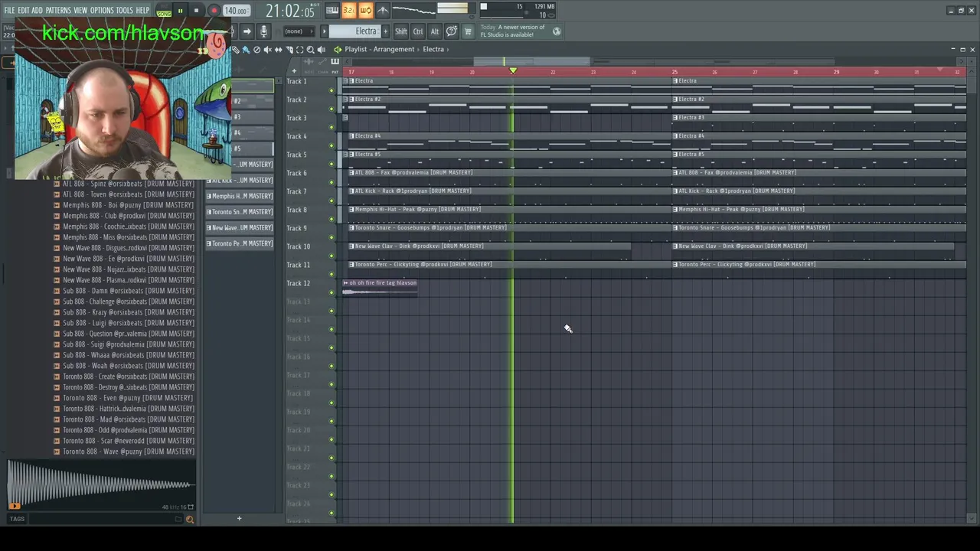Select the Draw pencil tool in Playlist
Image resolution: width=980 pixels, height=551 pixels.
coord(235,50)
